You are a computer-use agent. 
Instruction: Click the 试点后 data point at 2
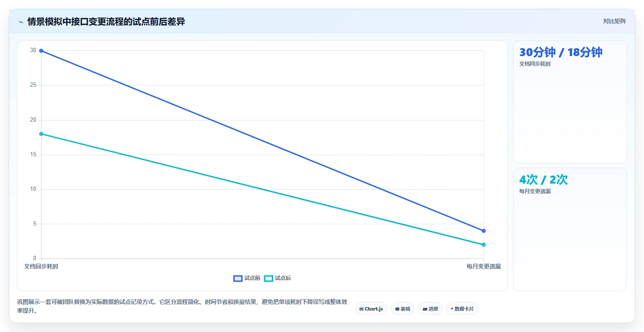pyautogui.click(x=484, y=244)
